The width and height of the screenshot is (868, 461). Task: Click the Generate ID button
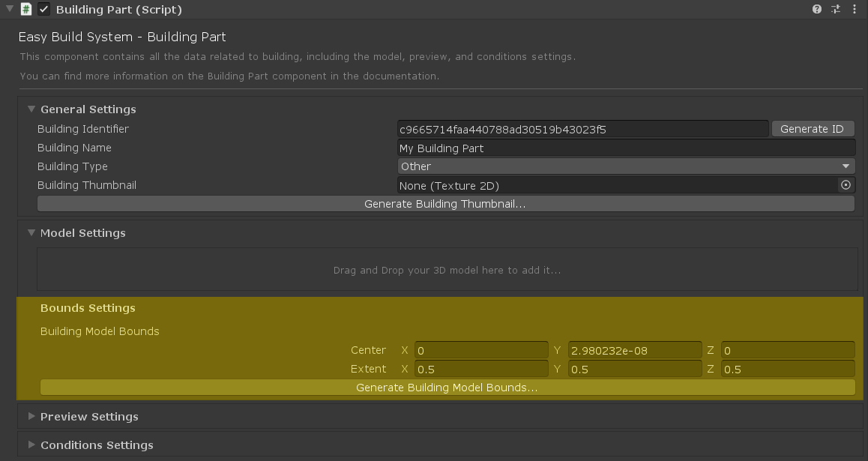point(812,129)
